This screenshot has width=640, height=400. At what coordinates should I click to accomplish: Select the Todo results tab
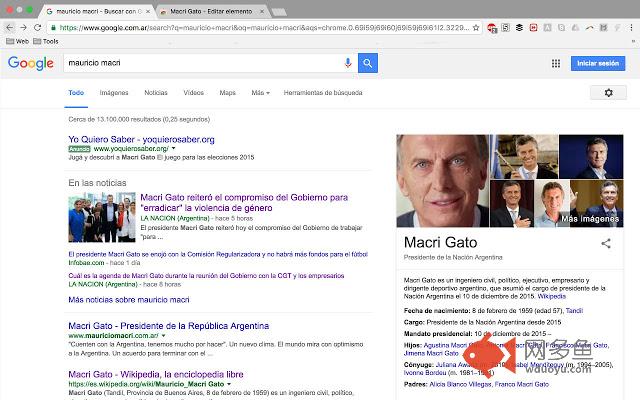coord(76,93)
